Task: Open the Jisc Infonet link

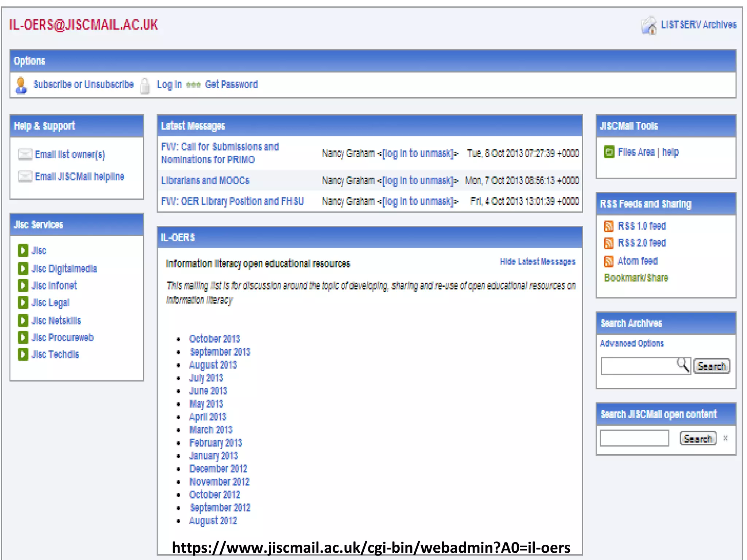Action: 54,285
